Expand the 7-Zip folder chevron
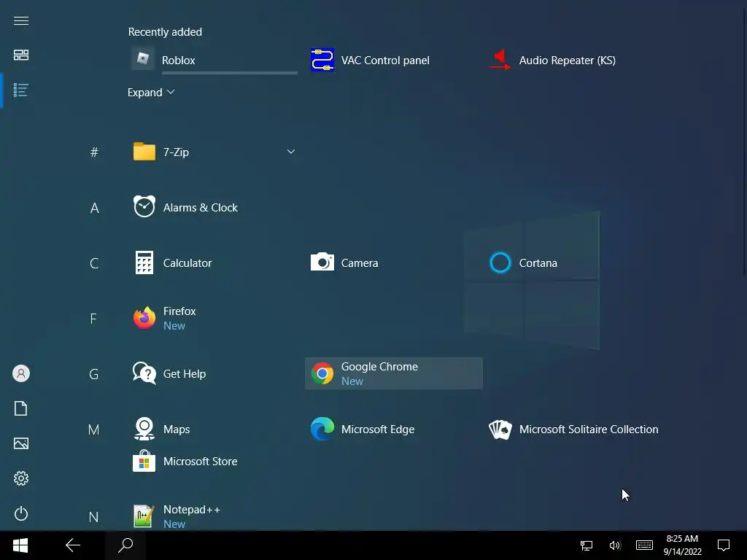Viewport: 747px width, 560px height. tap(290, 152)
